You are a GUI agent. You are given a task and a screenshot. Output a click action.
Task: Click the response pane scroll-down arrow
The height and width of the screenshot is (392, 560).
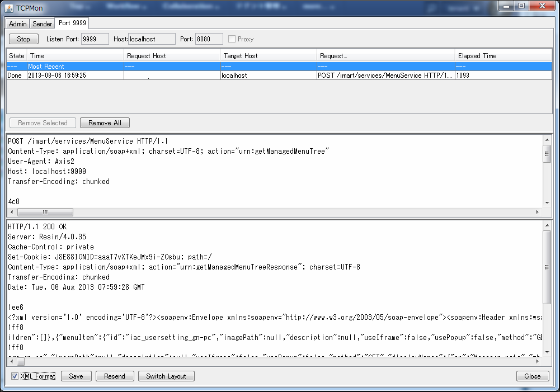pyautogui.click(x=547, y=352)
